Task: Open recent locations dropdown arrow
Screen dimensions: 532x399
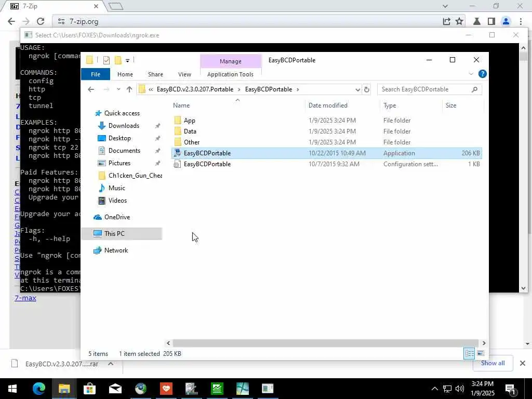Action: (x=118, y=89)
